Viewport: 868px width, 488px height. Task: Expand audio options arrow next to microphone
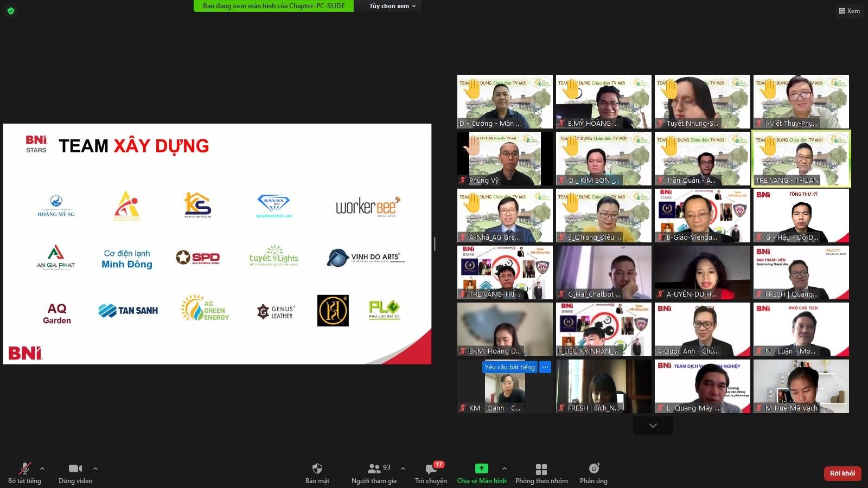point(42,468)
